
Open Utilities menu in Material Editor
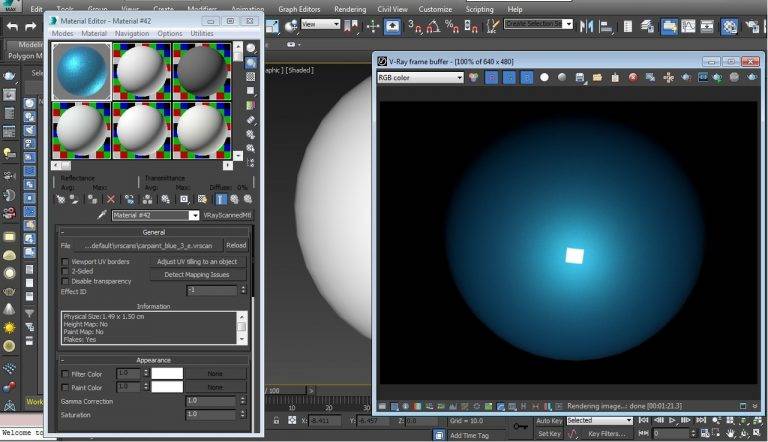coord(202,33)
